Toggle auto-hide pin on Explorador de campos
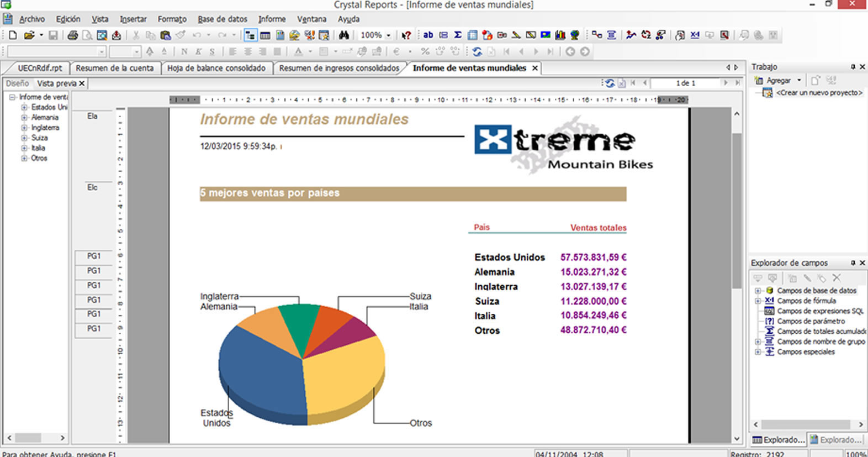 853,263
